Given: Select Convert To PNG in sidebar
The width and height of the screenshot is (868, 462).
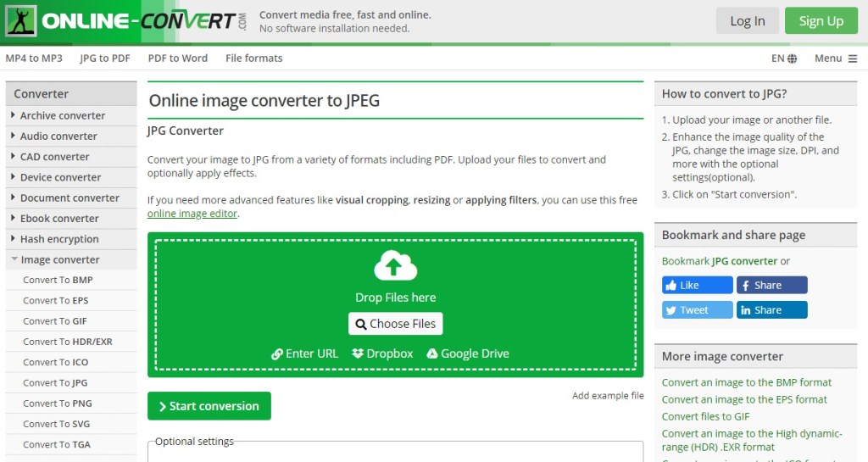Looking at the screenshot, I should (56, 404).
